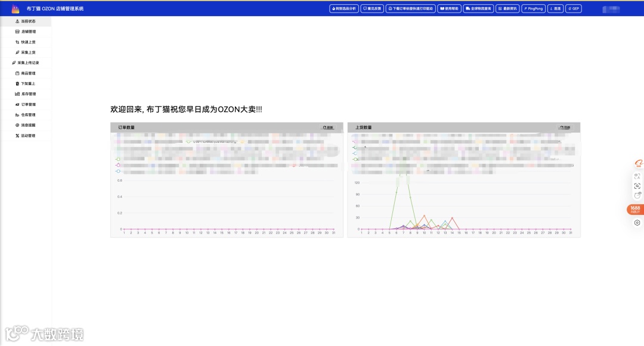Click the 库存管理 inventory chart icon
The image size is (644, 346).
point(17,94)
